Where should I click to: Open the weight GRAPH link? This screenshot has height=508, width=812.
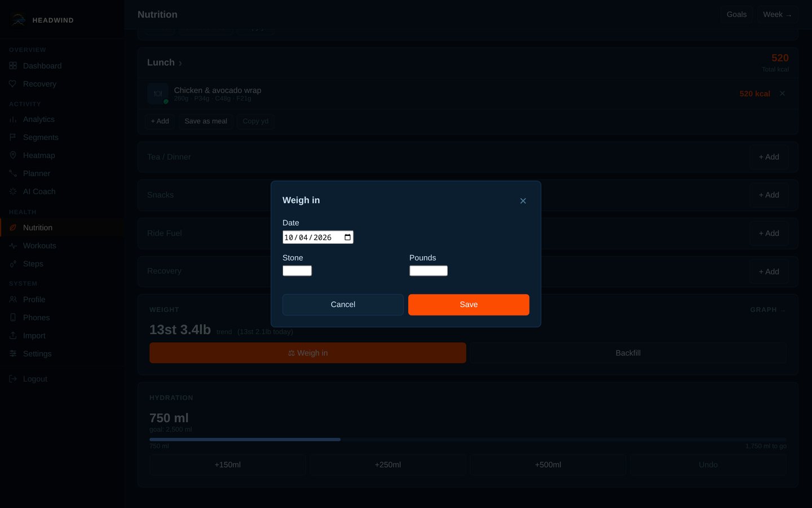pyautogui.click(x=768, y=310)
